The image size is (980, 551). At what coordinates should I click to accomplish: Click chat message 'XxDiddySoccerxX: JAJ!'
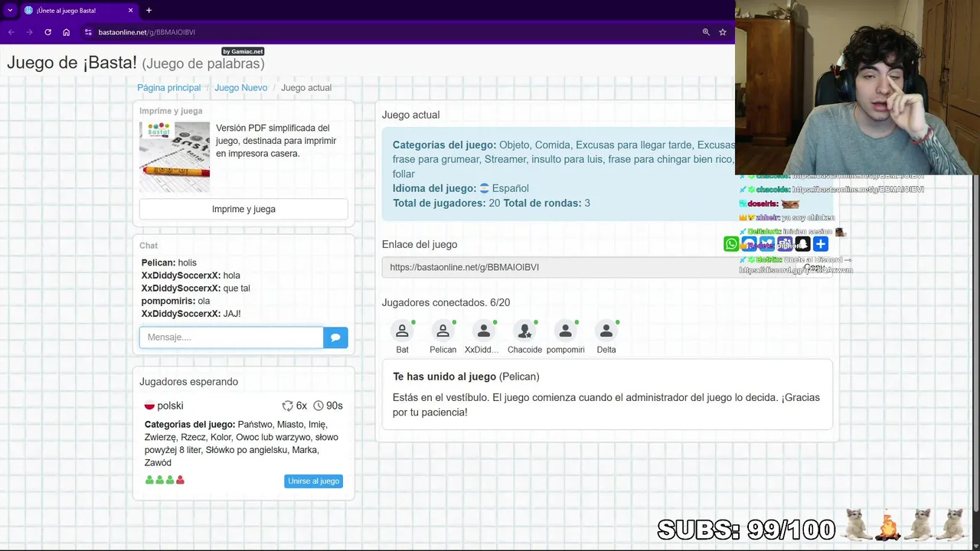point(191,314)
